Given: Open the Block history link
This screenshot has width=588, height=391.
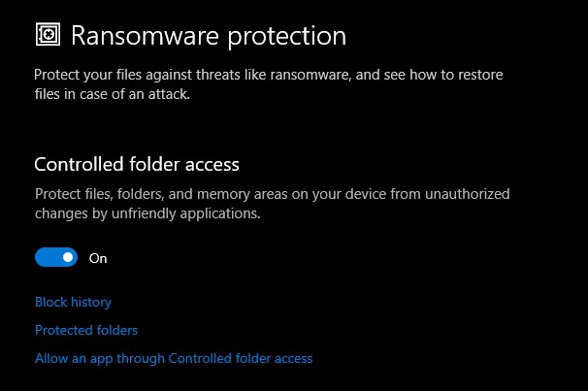Looking at the screenshot, I should (x=73, y=302).
